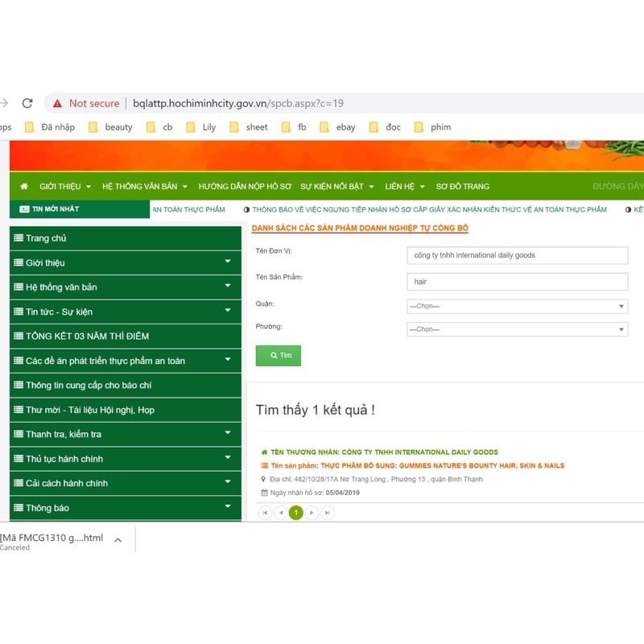Go to next page in pagination
The height and width of the screenshot is (644, 644).
tap(312, 513)
